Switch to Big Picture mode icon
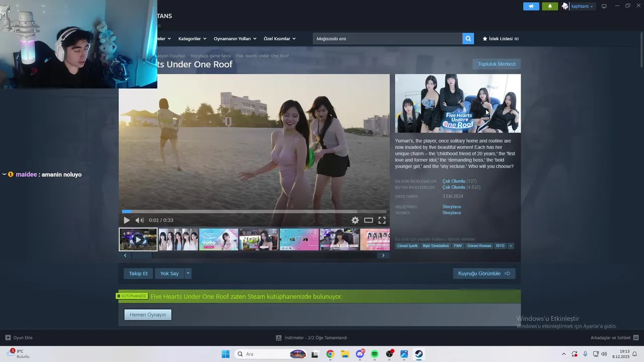 [x=604, y=6]
